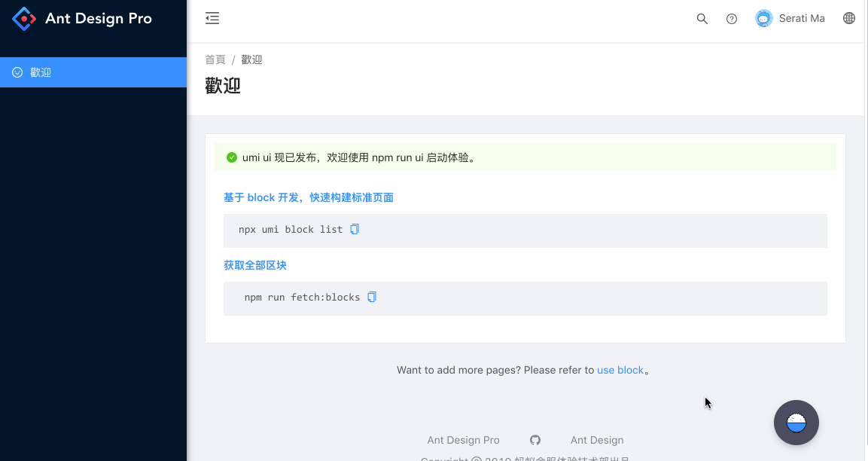Click the large 歡迎 page heading
This screenshot has width=868, height=461.
(x=223, y=86)
